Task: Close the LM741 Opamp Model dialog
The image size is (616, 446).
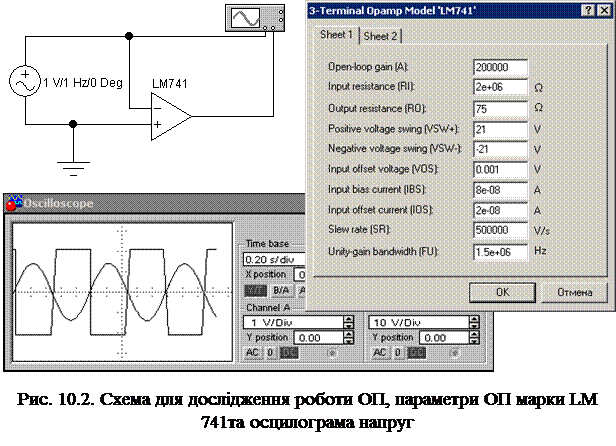Action: 604,11
